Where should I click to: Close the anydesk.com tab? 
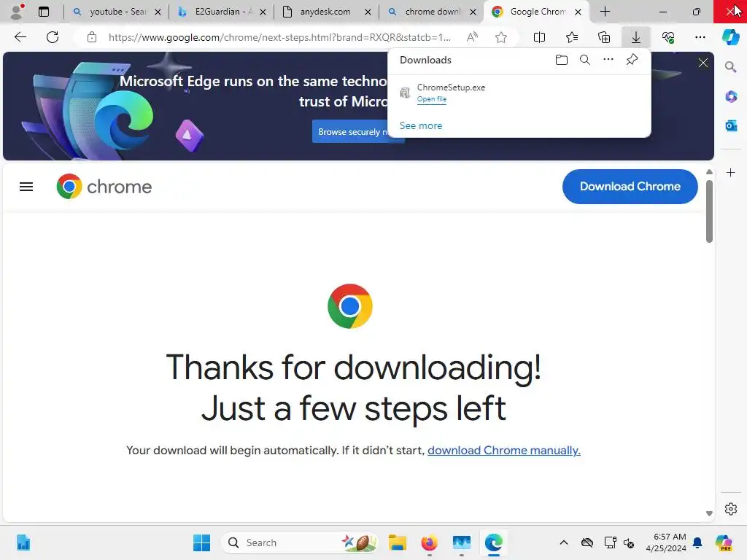click(x=368, y=12)
